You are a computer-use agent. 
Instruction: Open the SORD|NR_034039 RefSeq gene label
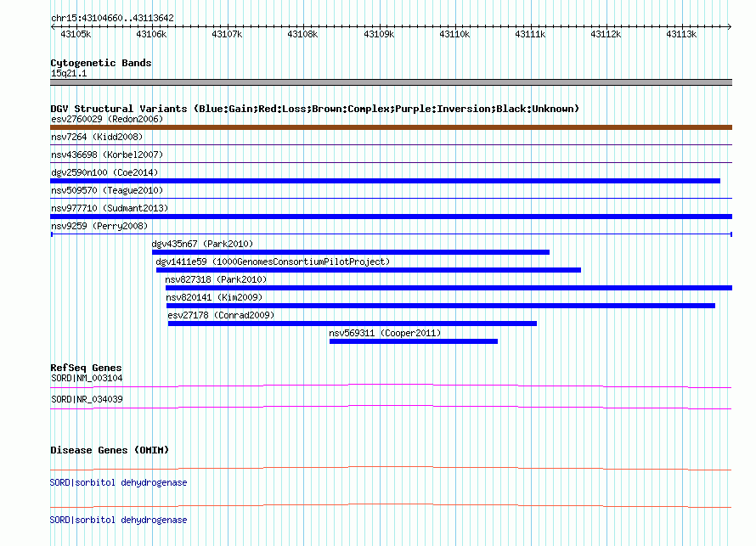(x=87, y=399)
